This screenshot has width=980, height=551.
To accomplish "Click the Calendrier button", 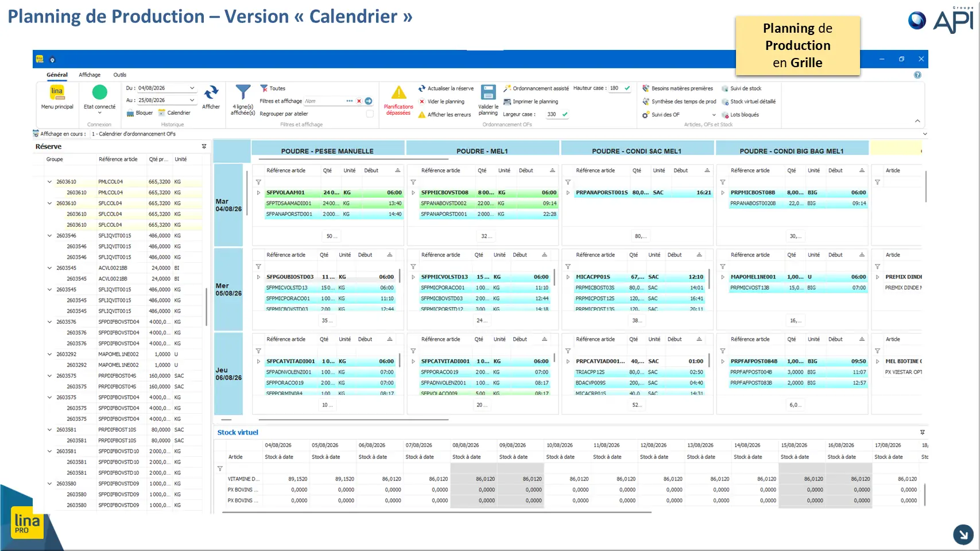I will (175, 113).
